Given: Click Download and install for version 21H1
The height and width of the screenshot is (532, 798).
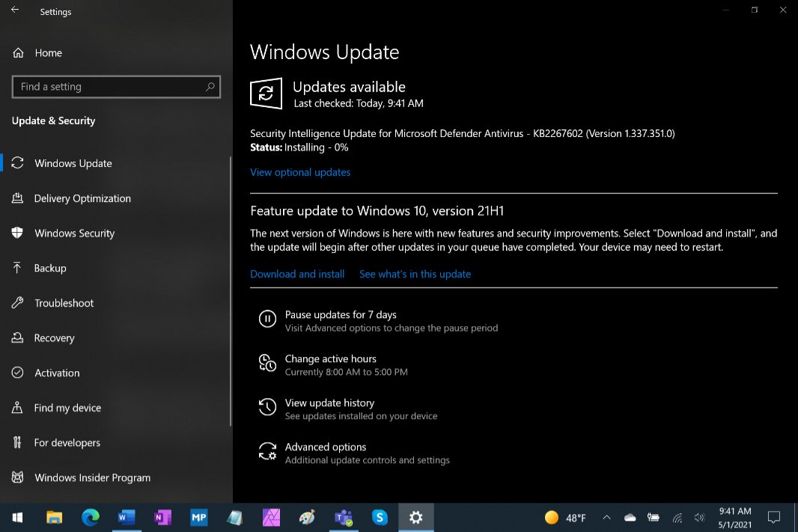Looking at the screenshot, I should point(297,274).
